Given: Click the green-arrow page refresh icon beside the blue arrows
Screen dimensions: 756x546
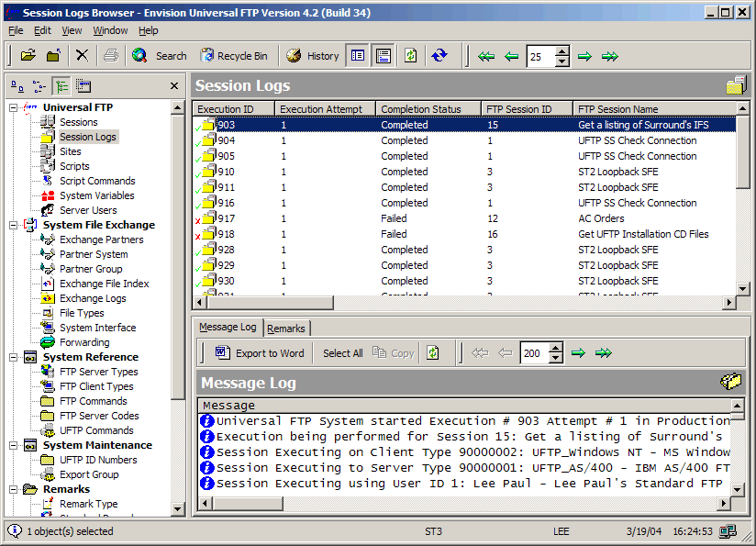Looking at the screenshot, I should (x=411, y=56).
